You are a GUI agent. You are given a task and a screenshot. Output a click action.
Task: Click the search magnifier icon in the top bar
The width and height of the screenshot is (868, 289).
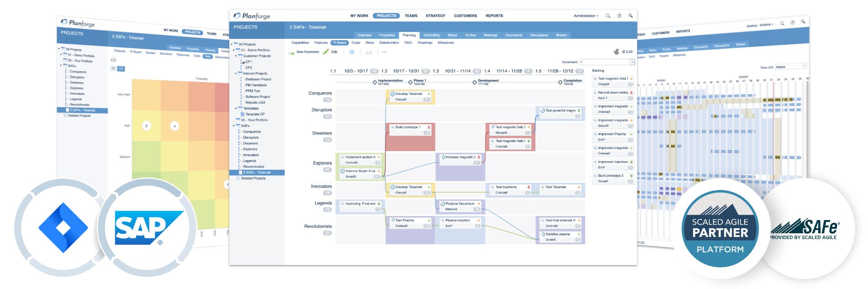point(608,16)
